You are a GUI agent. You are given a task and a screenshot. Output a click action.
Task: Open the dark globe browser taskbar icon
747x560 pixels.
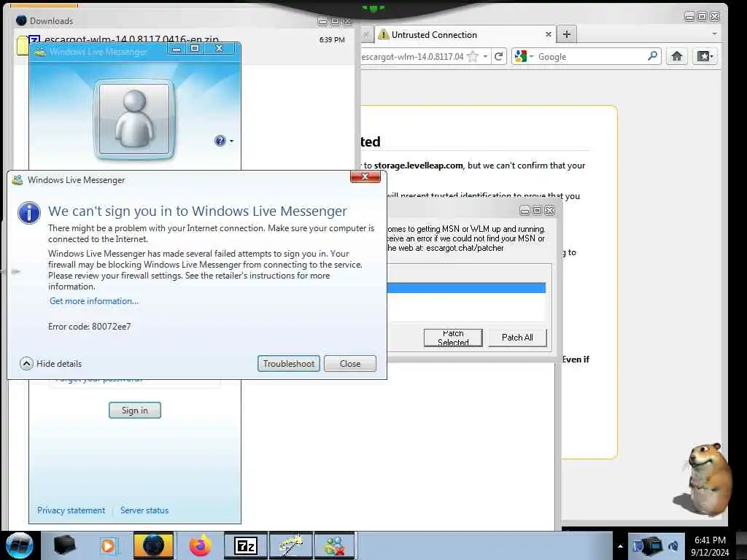[153, 545]
